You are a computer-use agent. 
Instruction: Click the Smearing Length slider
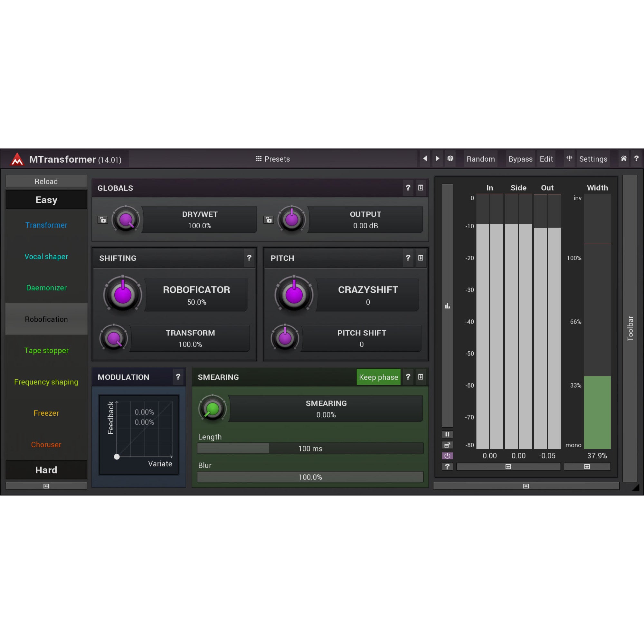click(310, 448)
